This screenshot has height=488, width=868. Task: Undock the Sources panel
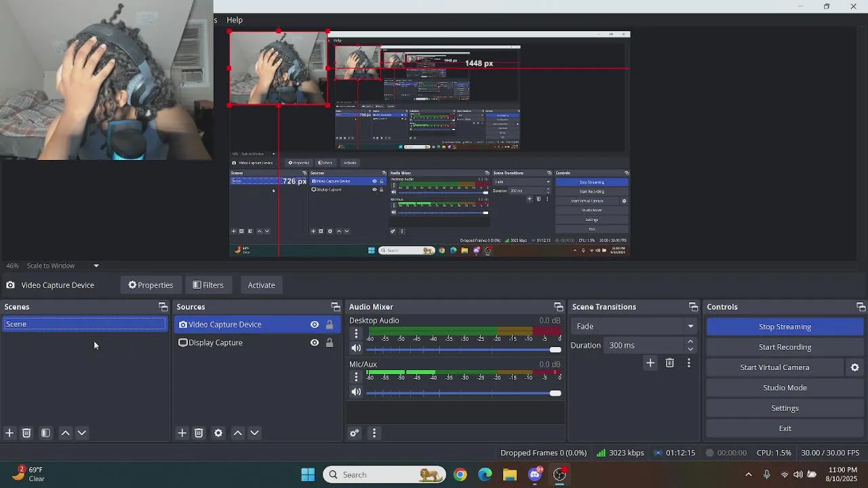coord(335,307)
